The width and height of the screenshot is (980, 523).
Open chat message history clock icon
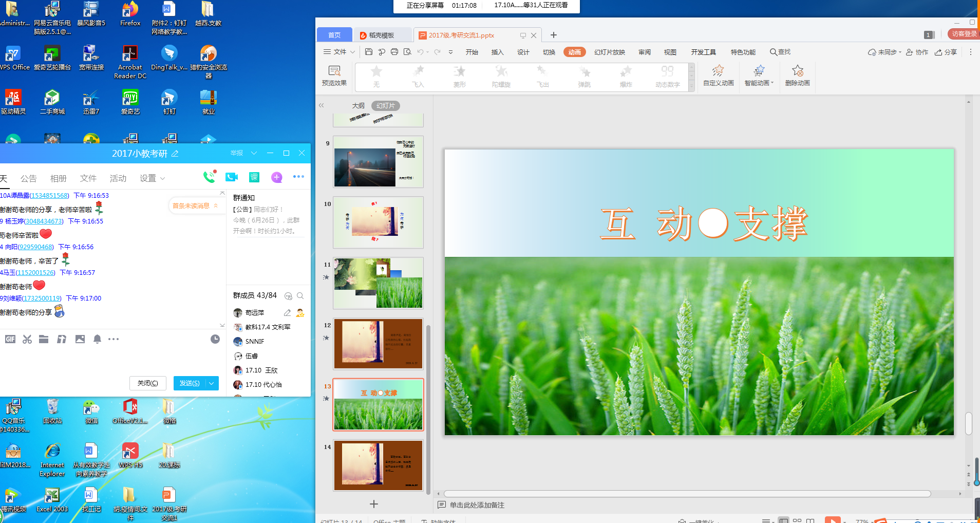point(215,339)
